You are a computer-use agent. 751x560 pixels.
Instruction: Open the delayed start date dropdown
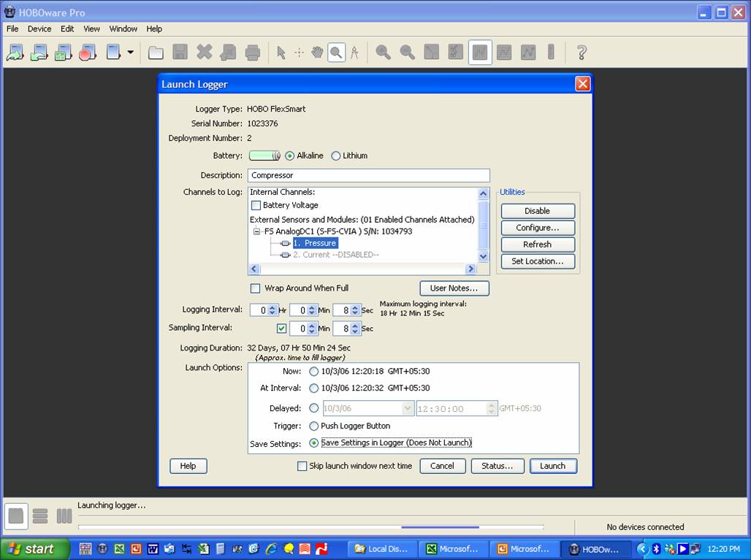(x=408, y=409)
